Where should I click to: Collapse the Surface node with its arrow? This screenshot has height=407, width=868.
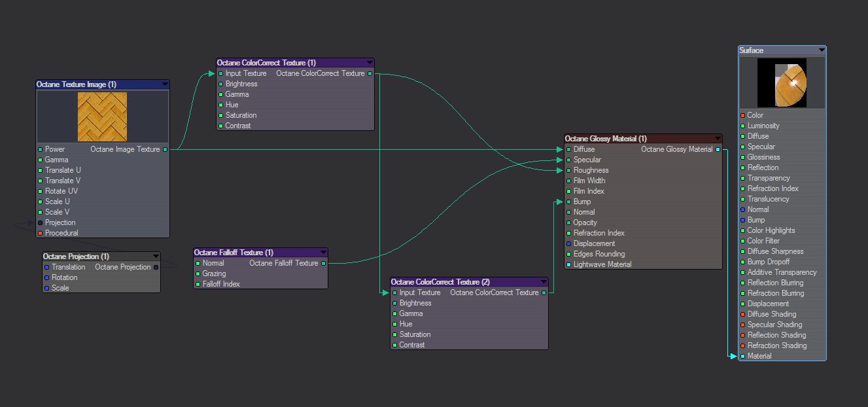coord(822,50)
